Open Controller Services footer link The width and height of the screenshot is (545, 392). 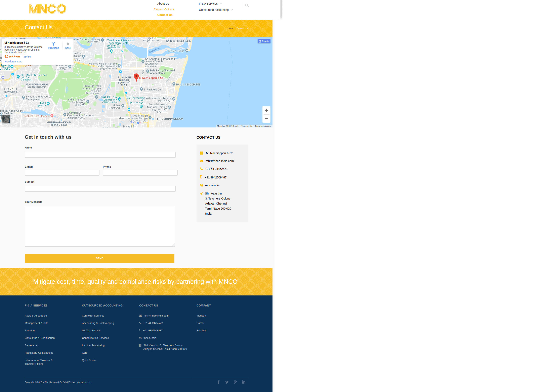pos(93,316)
